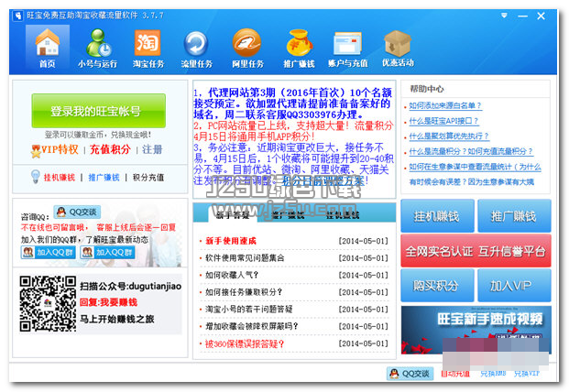
Task: Open 阿里任务 toolbar icon
Action: 247,48
